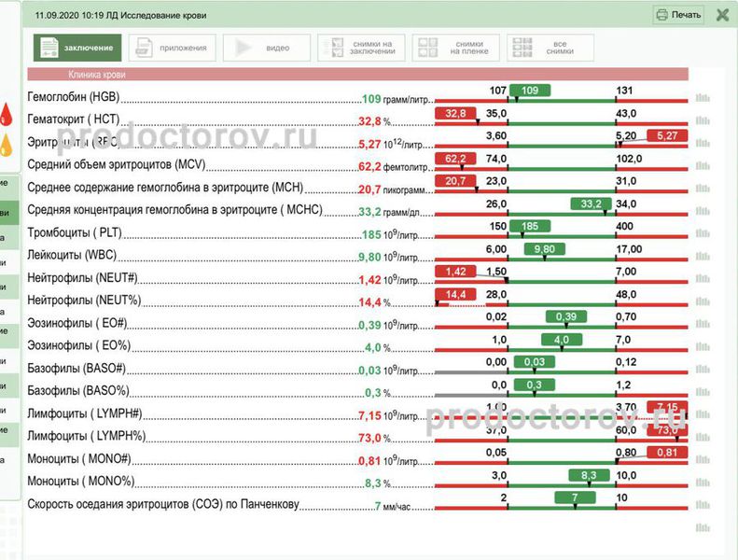Open history chart icon for Моноциты (MONO%)
738x560 pixels.
[x=703, y=483]
